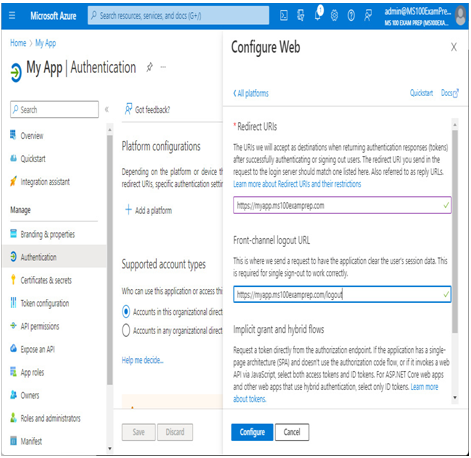Select Accounts in this organizational directory option
471x458 pixels.
126,311
